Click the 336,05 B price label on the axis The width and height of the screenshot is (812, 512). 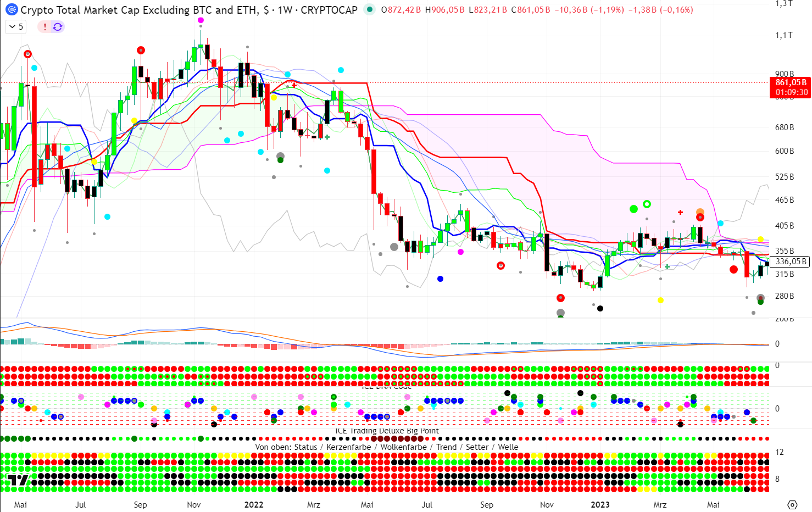[791, 261]
